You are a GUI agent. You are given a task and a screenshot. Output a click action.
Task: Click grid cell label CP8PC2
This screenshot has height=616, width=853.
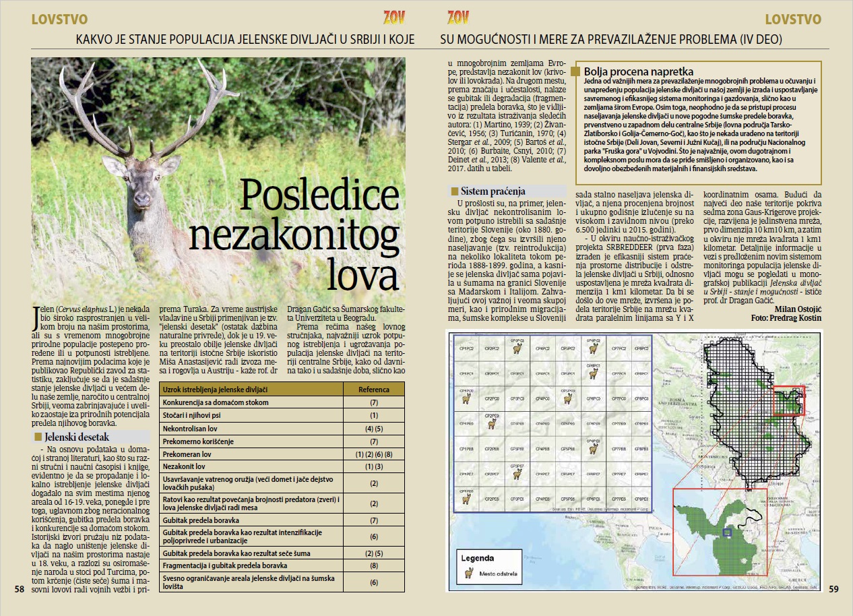(x=641, y=348)
